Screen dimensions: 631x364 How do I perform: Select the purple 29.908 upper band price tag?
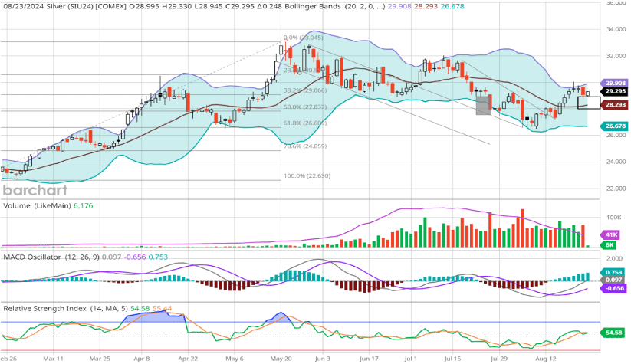[616, 83]
